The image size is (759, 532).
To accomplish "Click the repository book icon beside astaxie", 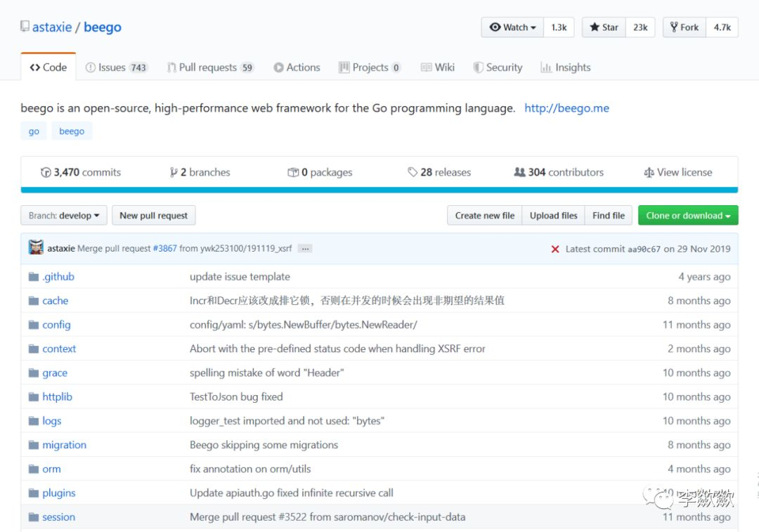I will click(x=25, y=27).
